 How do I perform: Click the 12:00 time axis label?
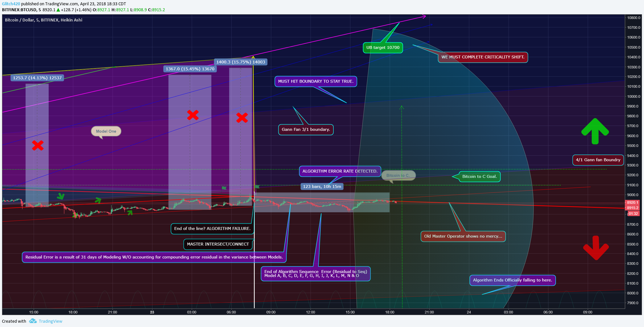pos(310,312)
